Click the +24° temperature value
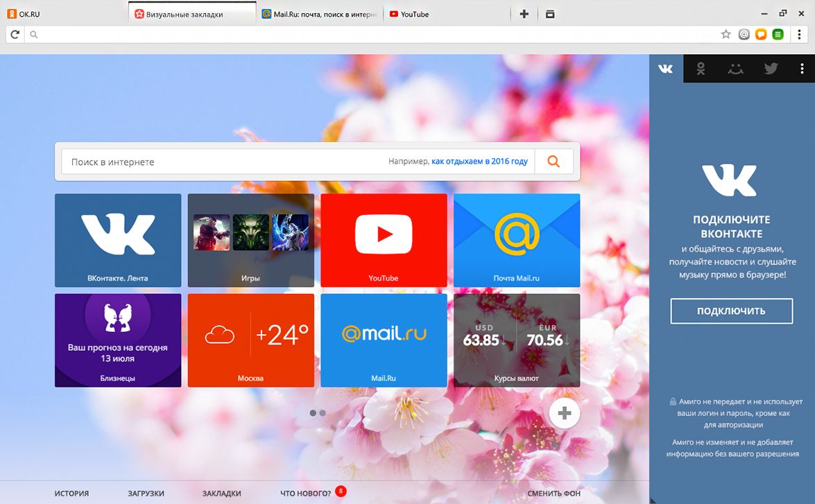The image size is (815, 504). point(283,335)
